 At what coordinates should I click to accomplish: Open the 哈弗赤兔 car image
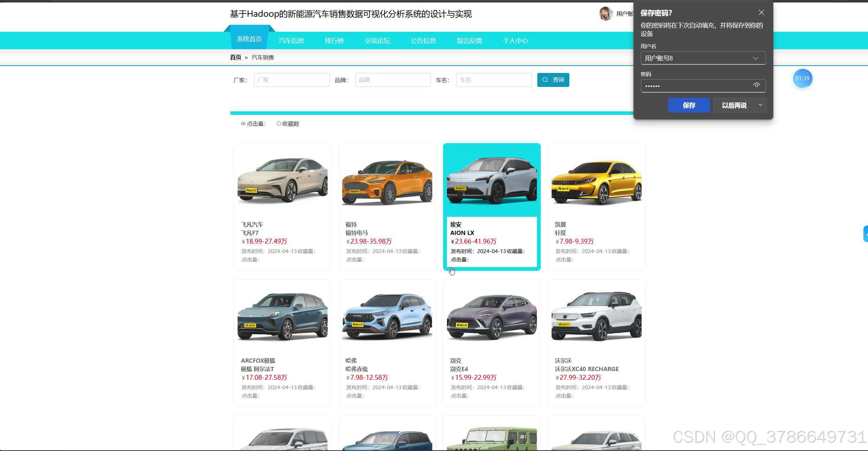coord(387,316)
